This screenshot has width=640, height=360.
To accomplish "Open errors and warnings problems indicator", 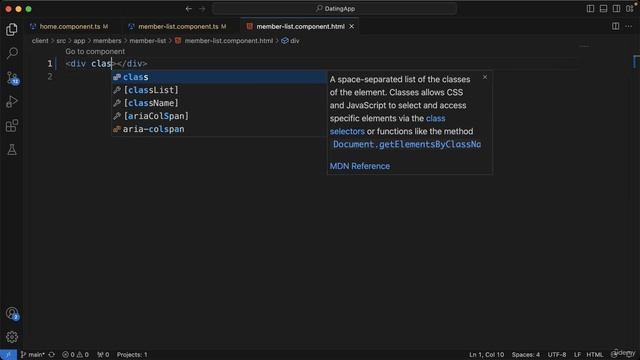I will [75, 355].
